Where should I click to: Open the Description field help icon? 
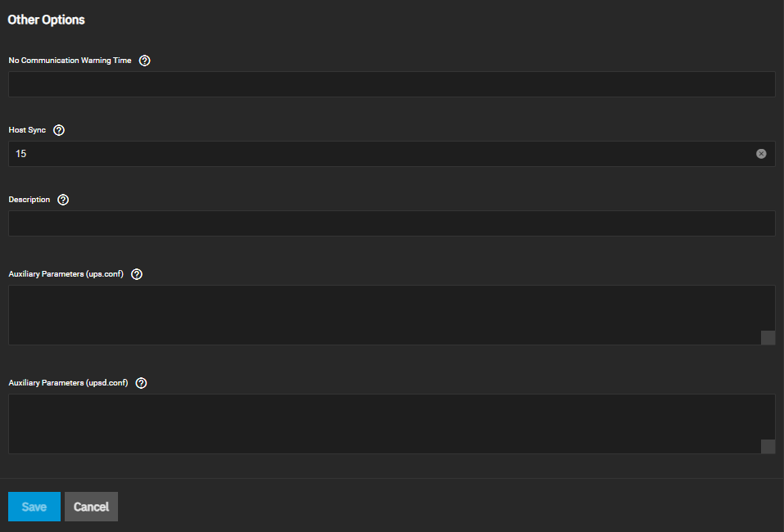pyautogui.click(x=63, y=200)
